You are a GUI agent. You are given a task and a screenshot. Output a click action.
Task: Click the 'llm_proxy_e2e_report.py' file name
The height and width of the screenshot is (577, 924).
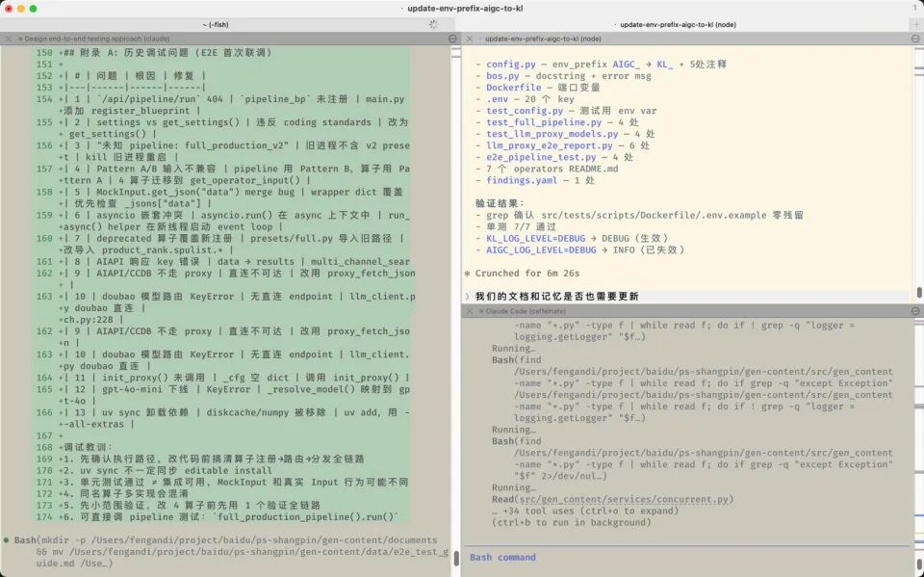click(x=550, y=145)
